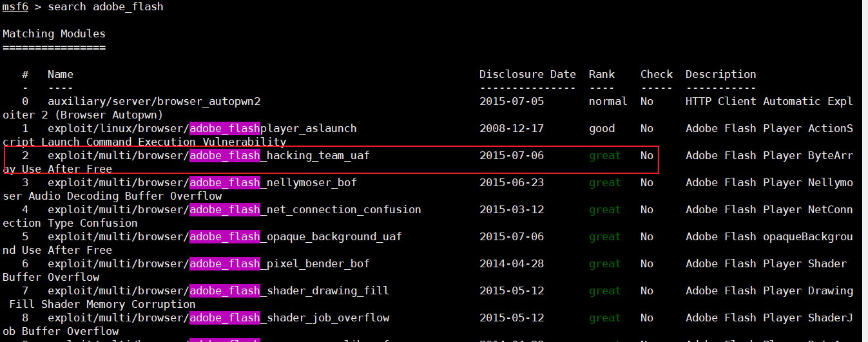Click the 'good' rank value

[602, 128]
